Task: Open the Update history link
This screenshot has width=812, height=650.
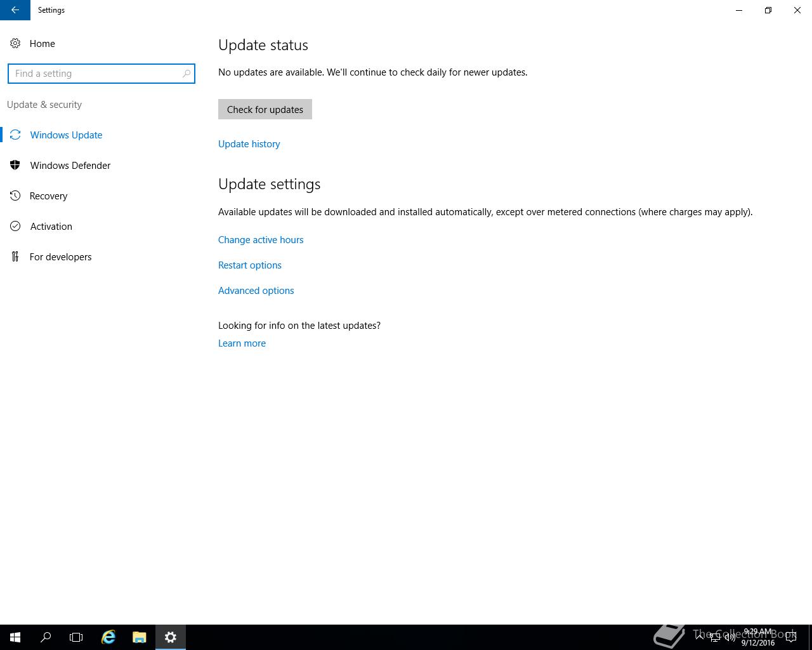Action: click(x=249, y=144)
